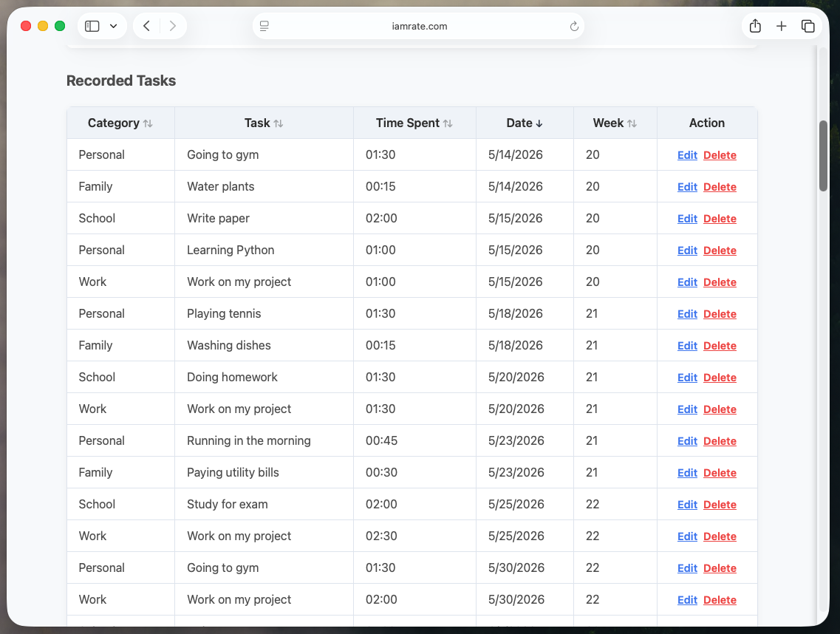Delete the Study for exam task
Viewport: 840px width, 634px height.
[x=720, y=505]
